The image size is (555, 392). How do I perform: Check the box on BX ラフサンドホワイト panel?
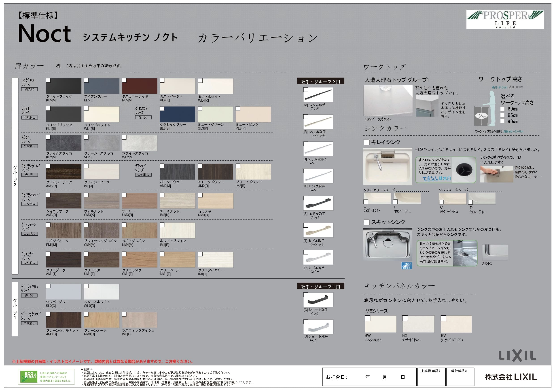(x=405, y=318)
